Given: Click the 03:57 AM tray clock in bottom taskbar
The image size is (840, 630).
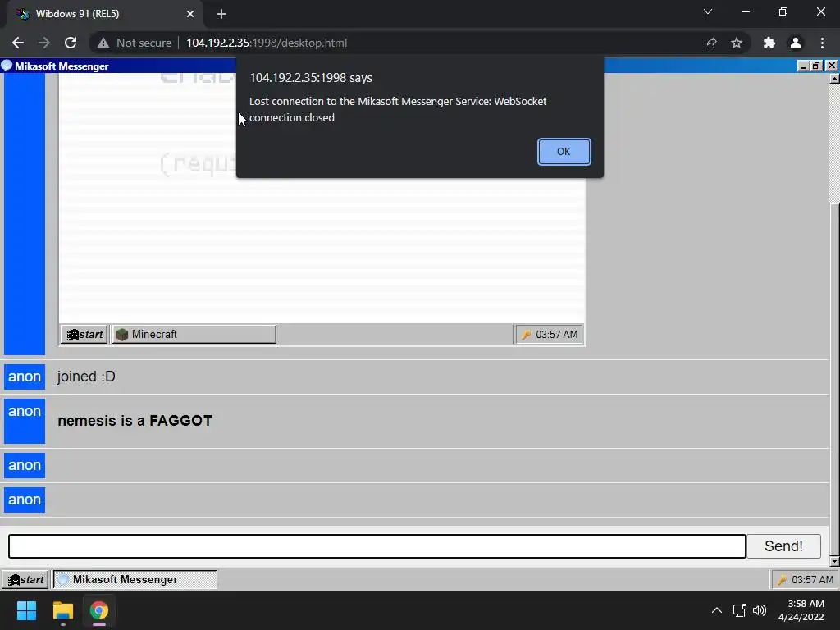Looking at the screenshot, I should (812, 580).
